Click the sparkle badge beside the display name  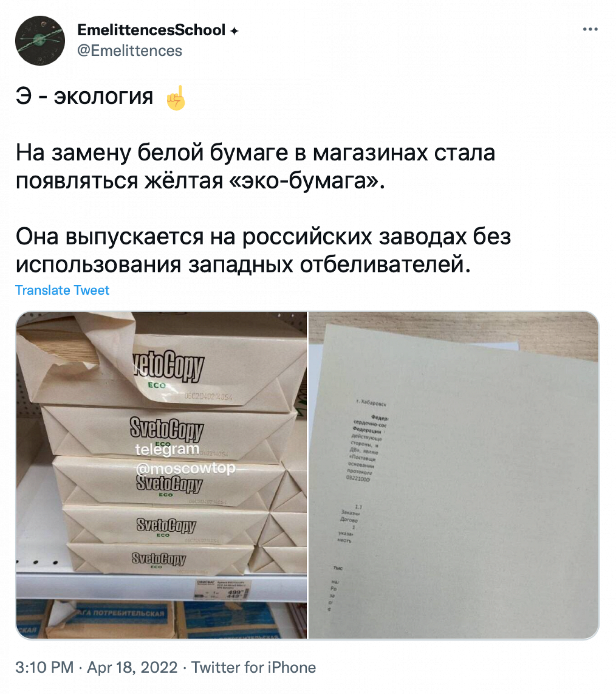point(234,31)
